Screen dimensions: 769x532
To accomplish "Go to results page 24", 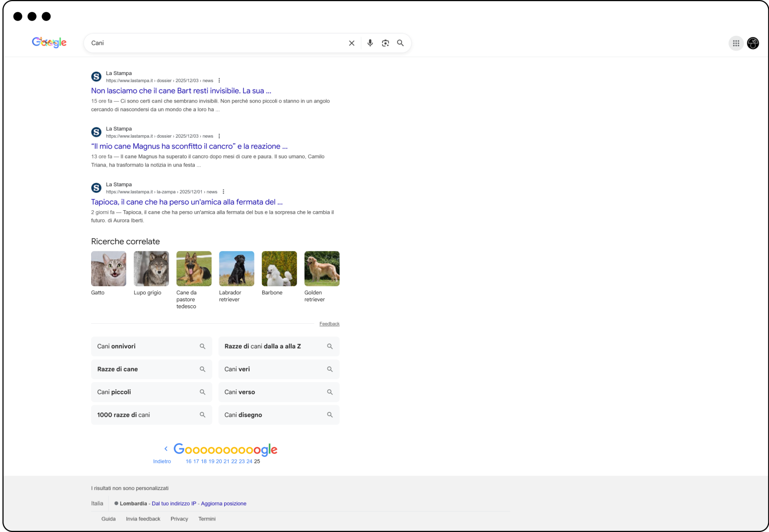I will [x=249, y=461].
